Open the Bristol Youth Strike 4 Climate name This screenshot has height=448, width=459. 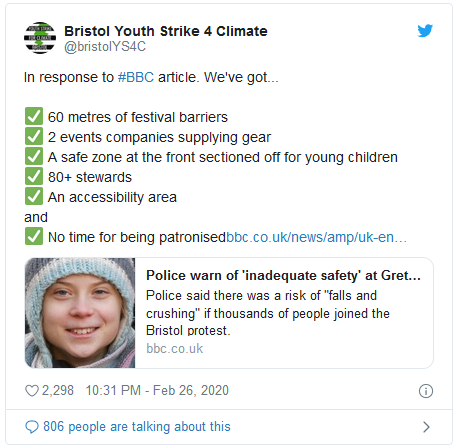click(x=166, y=31)
